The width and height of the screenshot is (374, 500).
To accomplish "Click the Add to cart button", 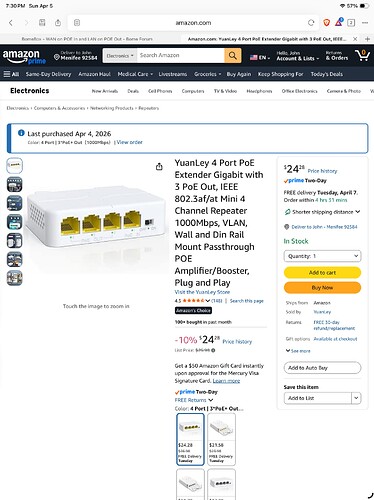I will [x=322, y=273].
